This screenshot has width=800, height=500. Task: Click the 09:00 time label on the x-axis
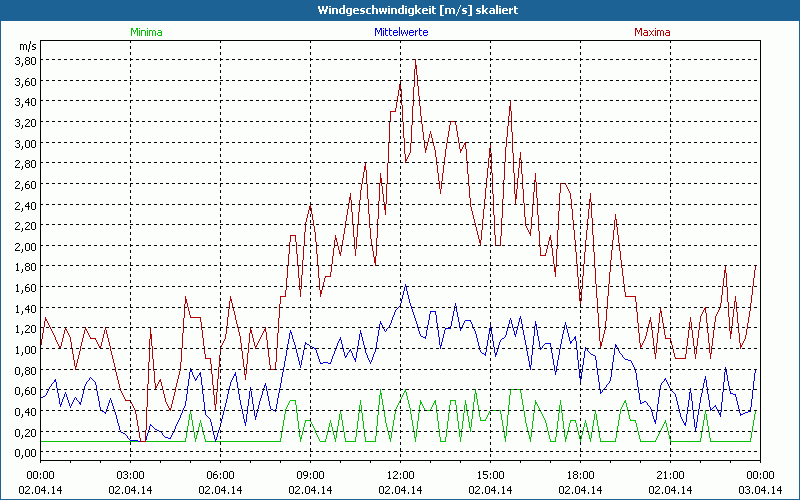click(x=311, y=475)
